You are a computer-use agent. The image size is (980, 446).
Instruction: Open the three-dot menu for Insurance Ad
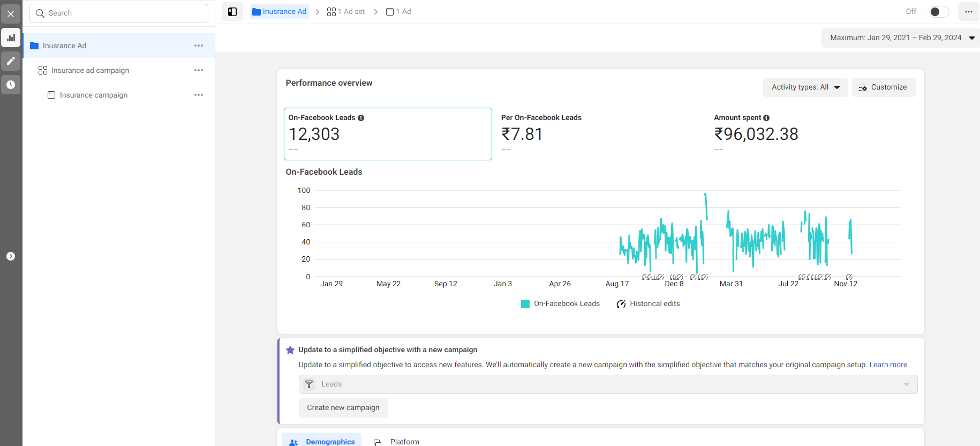pyautogui.click(x=199, y=46)
